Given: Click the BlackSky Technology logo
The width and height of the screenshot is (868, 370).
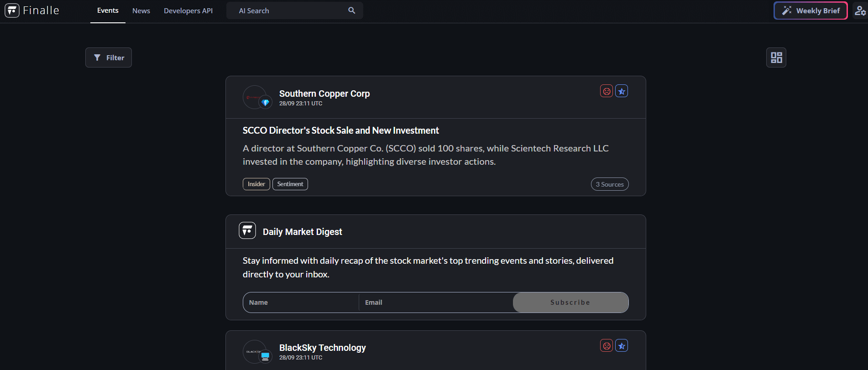Looking at the screenshot, I should click(x=255, y=351).
